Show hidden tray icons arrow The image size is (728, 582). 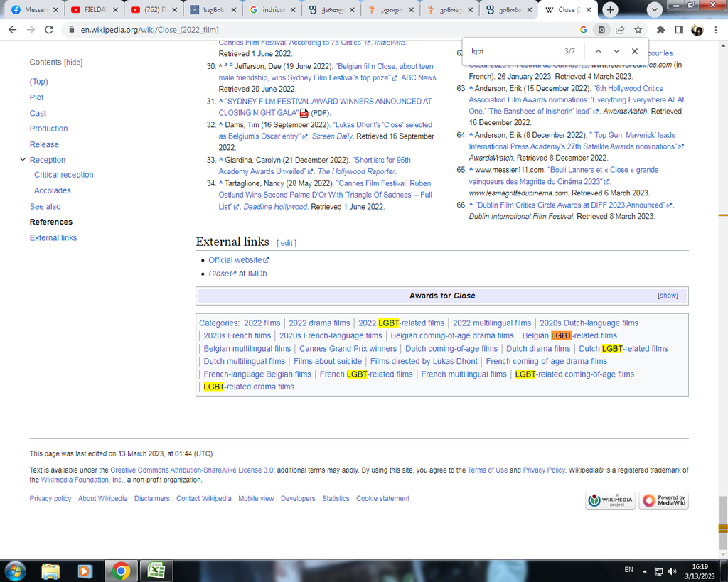[x=644, y=571]
